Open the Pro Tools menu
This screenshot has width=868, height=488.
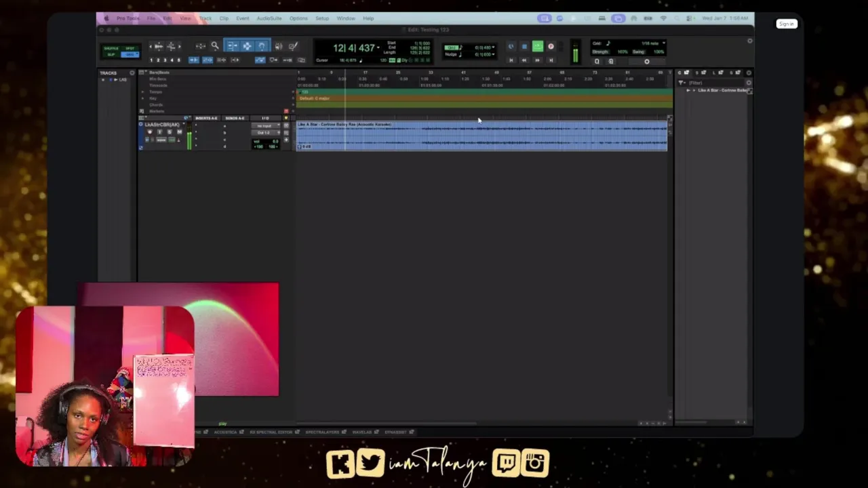click(x=128, y=18)
